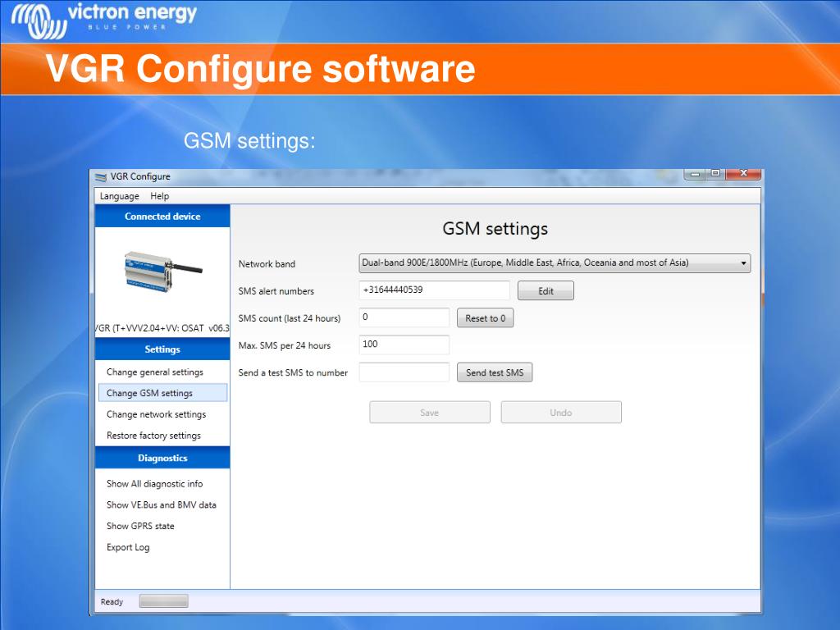Click the progress bar next to Ready
840x630 pixels.
[163, 601]
